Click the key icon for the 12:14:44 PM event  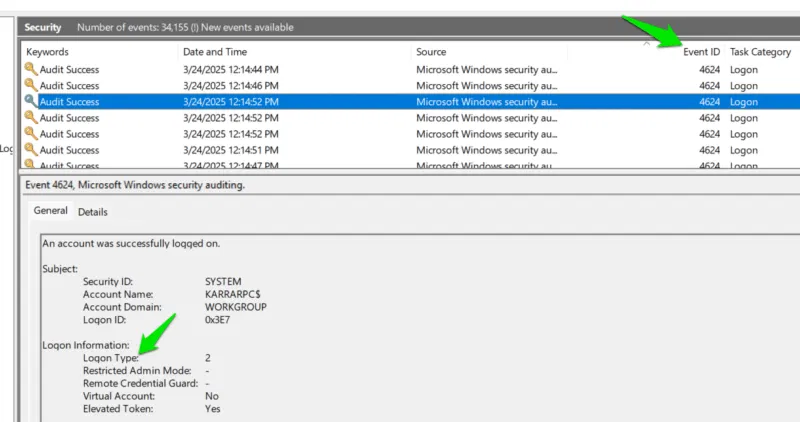click(x=31, y=70)
